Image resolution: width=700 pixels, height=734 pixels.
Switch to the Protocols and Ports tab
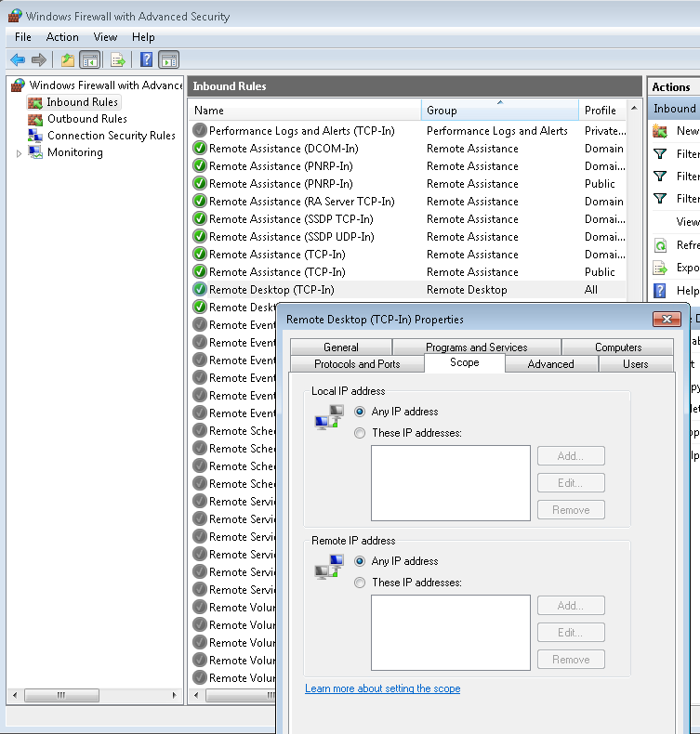click(357, 364)
